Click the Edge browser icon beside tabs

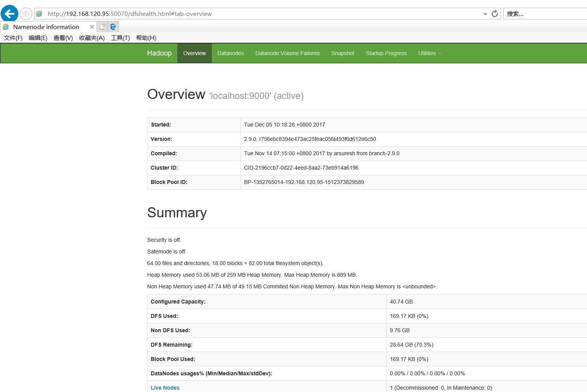[113, 27]
